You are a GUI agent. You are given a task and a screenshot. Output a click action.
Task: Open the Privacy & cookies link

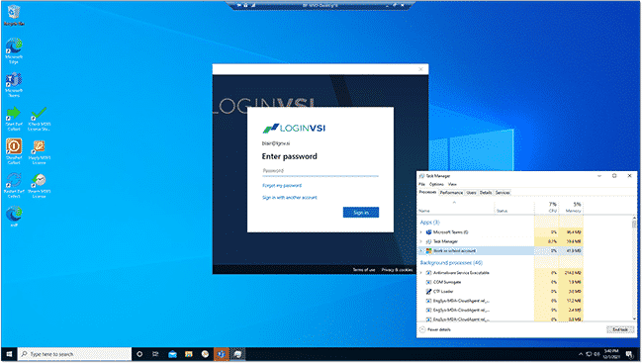coord(397,270)
